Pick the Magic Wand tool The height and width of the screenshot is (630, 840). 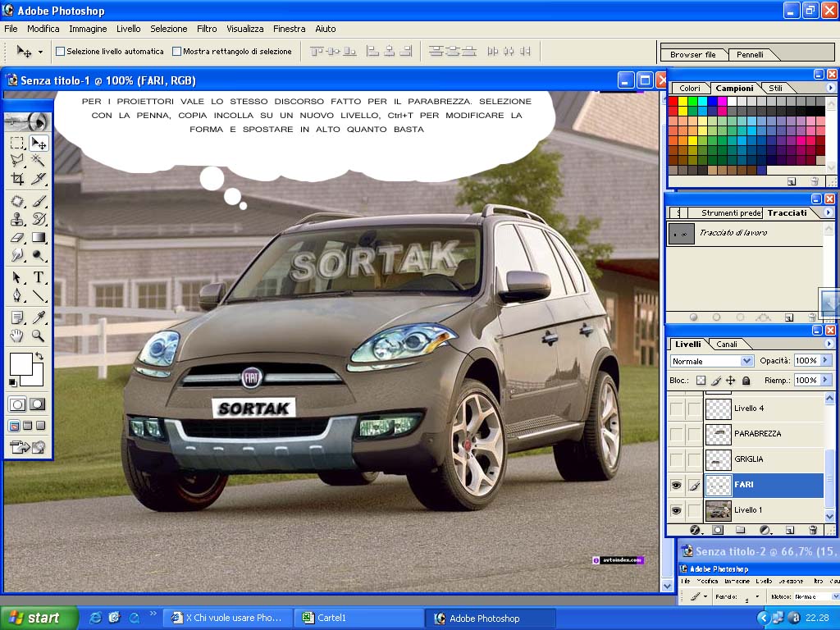pyautogui.click(x=39, y=160)
